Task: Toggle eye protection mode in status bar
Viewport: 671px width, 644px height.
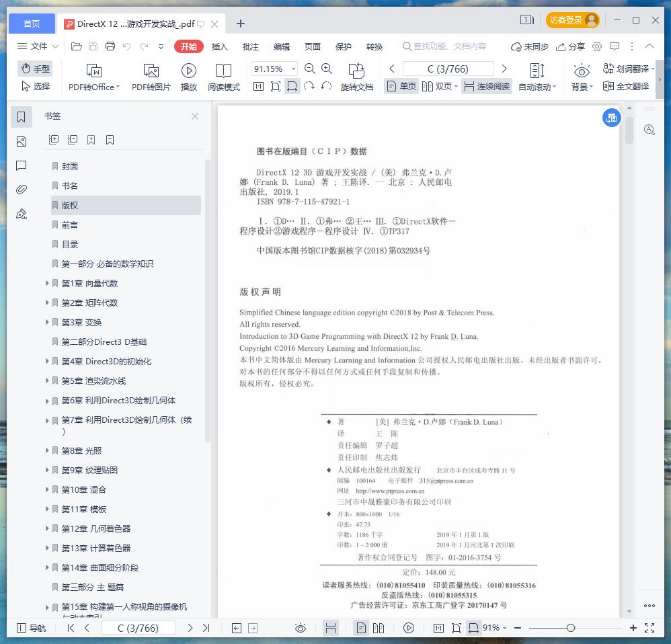Action: pos(301,628)
